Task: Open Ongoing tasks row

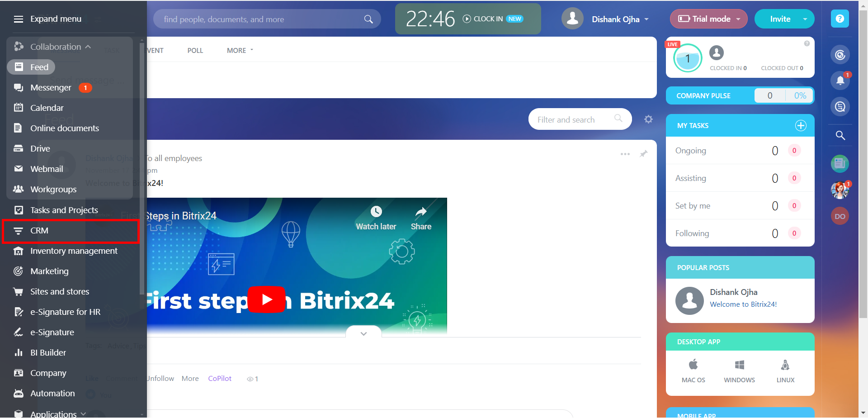Action: [740, 150]
